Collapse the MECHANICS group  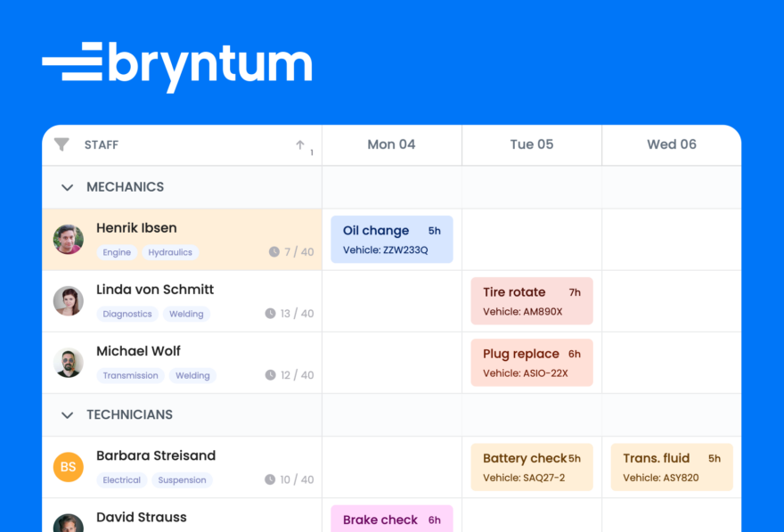point(68,187)
